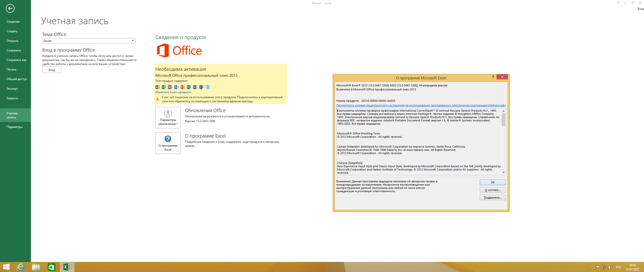Viewport: 644px width, 272px height.
Task: Click О системе button
Action: coord(493,190)
